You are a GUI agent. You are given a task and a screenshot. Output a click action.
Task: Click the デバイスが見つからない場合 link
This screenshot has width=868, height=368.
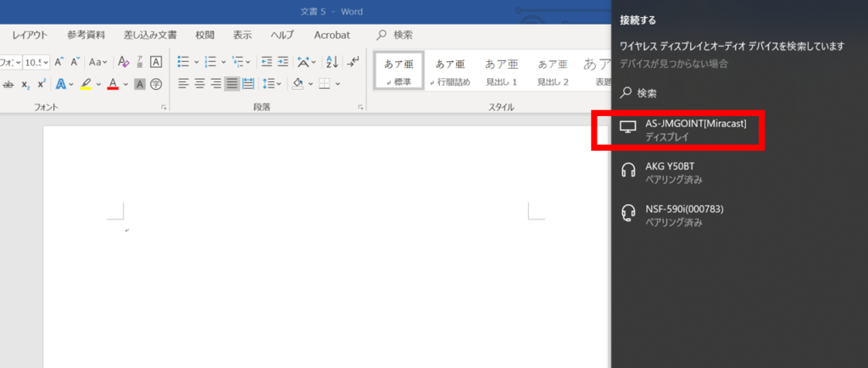point(674,64)
